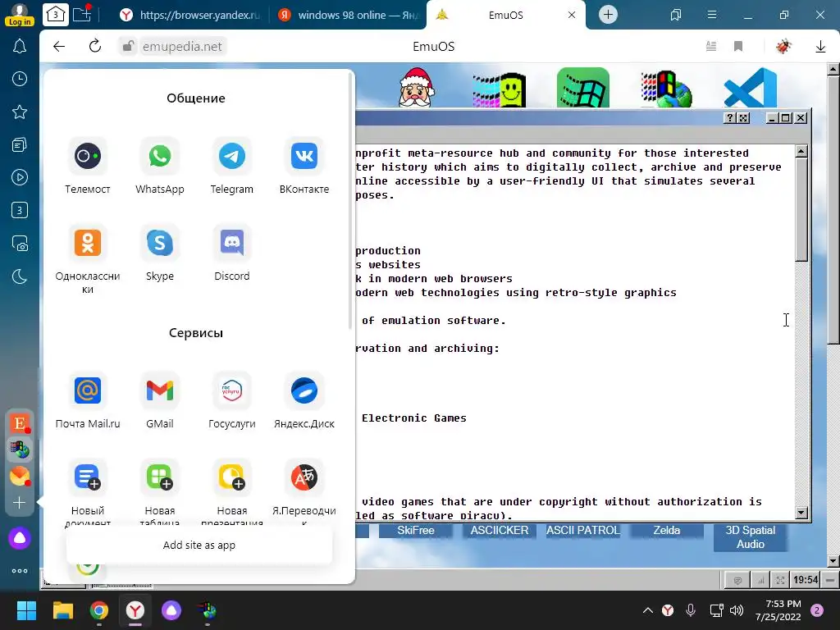The image size is (840, 630).
Task: Open 3D Spatial Audio desktop shortcut
Action: [750, 537]
